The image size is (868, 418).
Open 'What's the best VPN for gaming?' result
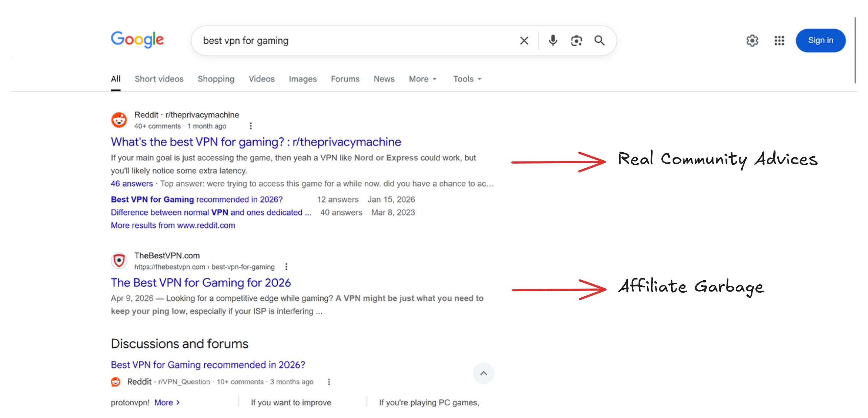[255, 142]
